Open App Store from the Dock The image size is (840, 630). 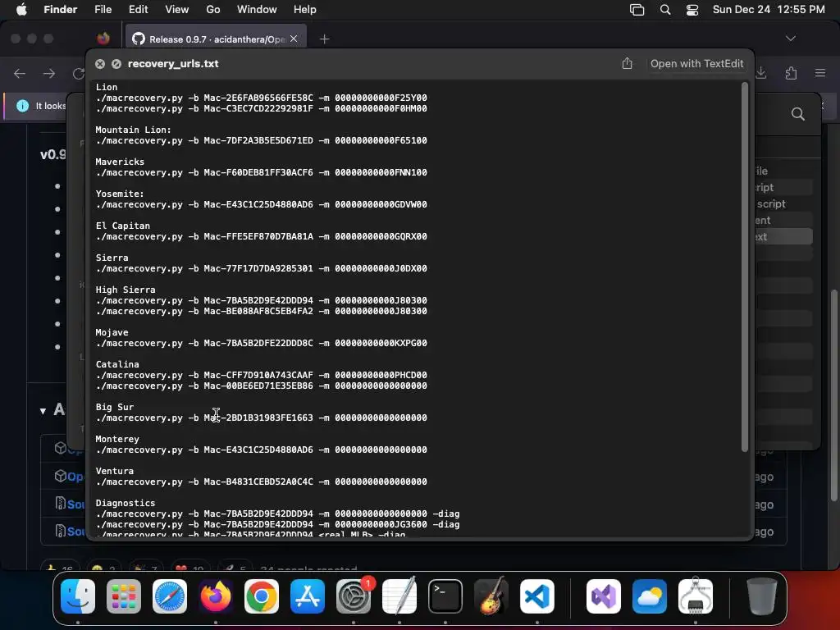click(308, 596)
